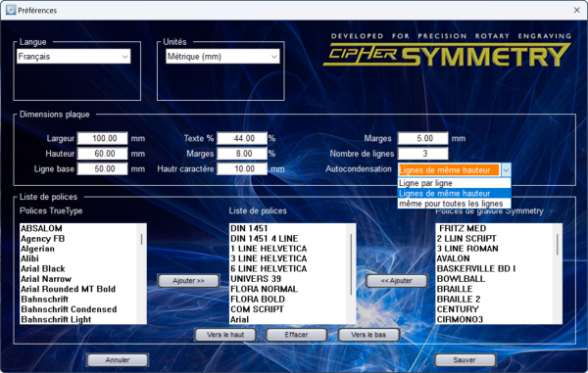Image resolution: width=588 pixels, height=373 pixels.
Task: Select 3 LINE ROMAN engraving font
Action: click(x=494, y=249)
